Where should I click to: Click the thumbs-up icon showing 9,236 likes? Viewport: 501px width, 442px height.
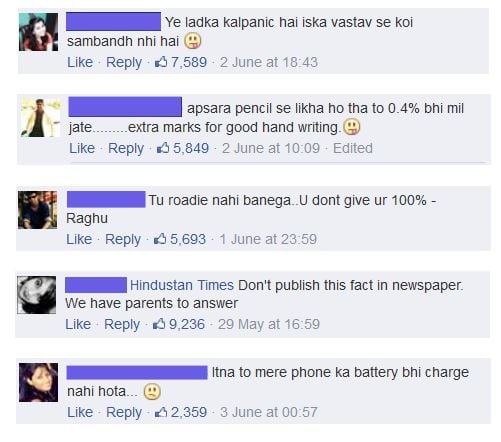tap(159, 324)
